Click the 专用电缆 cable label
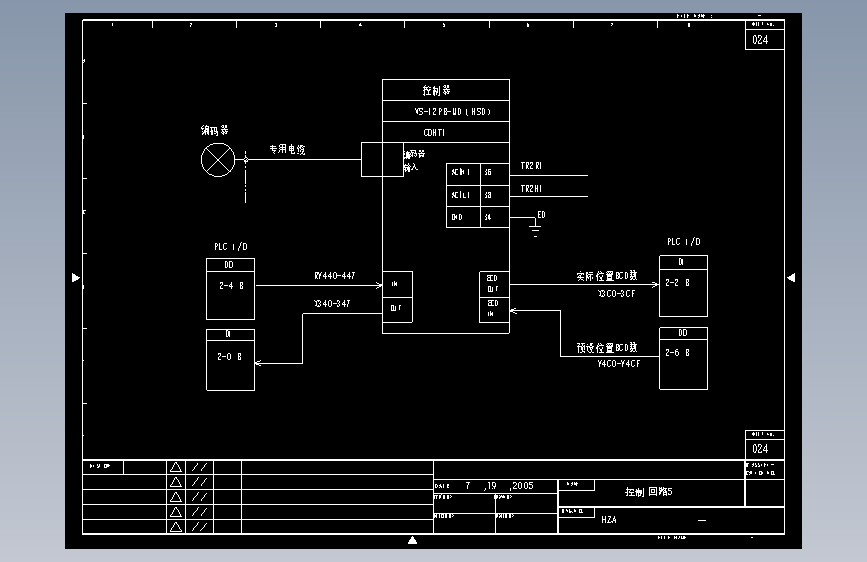The height and width of the screenshot is (562, 867). [x=287, y=149]
